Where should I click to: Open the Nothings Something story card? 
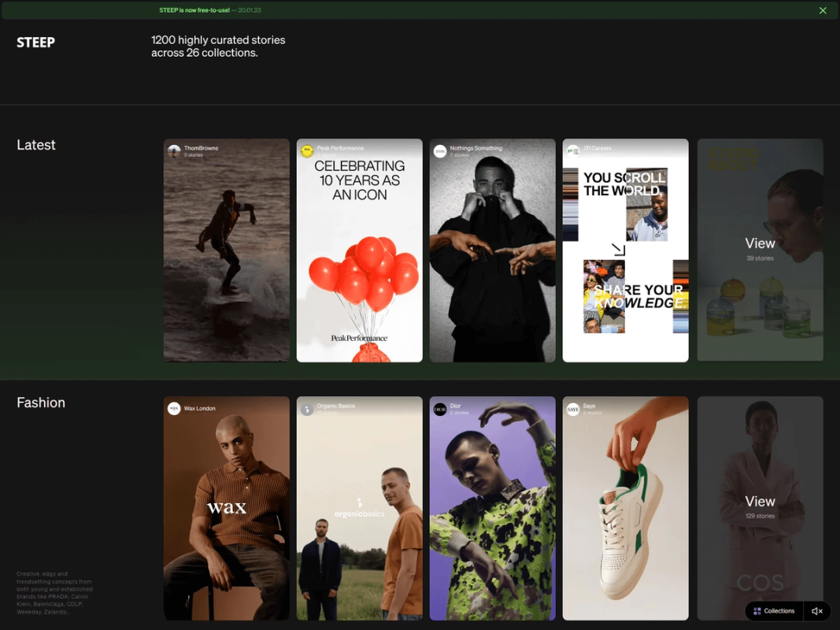pyautogui.click(x=492, y=250)
